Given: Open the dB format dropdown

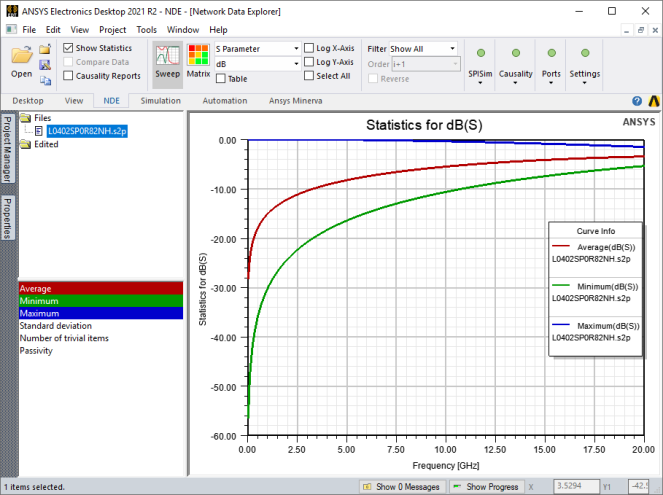Looking at the screenshot, I should 257,63.
